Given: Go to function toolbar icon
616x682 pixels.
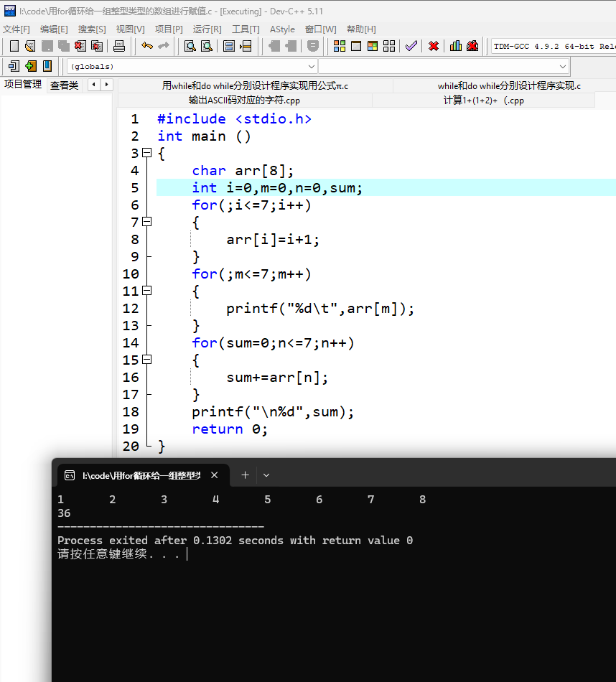Looking at the screenshot, I should pos(229,46).
